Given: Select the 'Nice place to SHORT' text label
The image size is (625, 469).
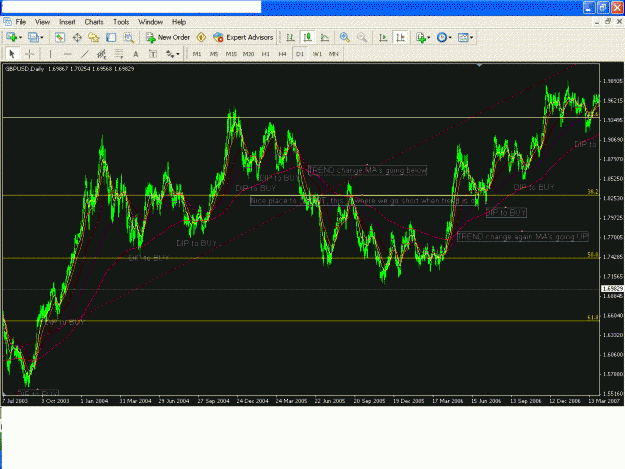Looking at the screenshot, I should tap(363, 201).
